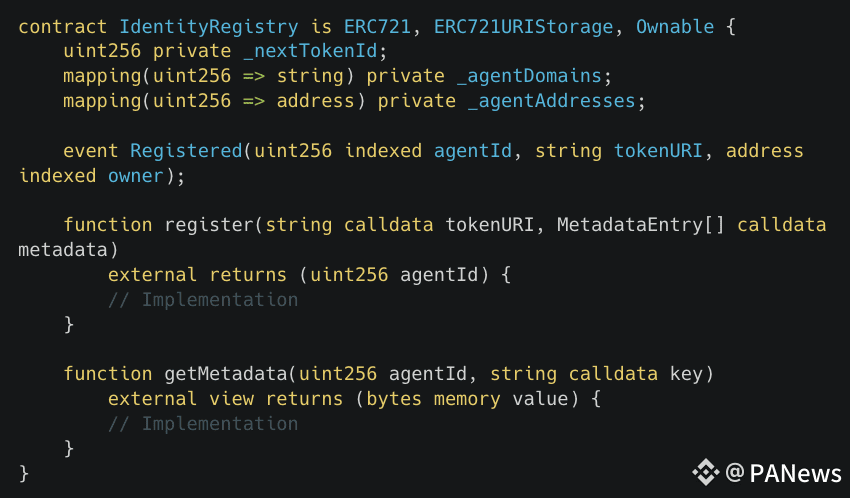The image size is (850, 498).
Task: Click the 'view' keyword in the getMetadata signature
Action: 231,399
